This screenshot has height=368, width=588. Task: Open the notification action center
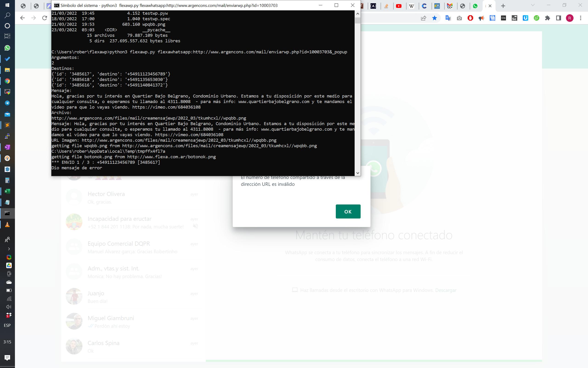pyautogui.click(x=7, y=357)
